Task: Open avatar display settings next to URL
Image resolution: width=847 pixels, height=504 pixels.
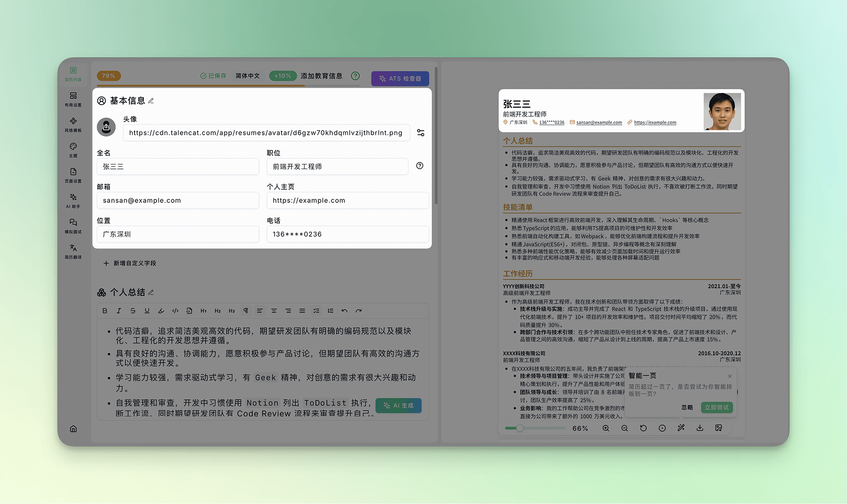Action: point(421,133)
